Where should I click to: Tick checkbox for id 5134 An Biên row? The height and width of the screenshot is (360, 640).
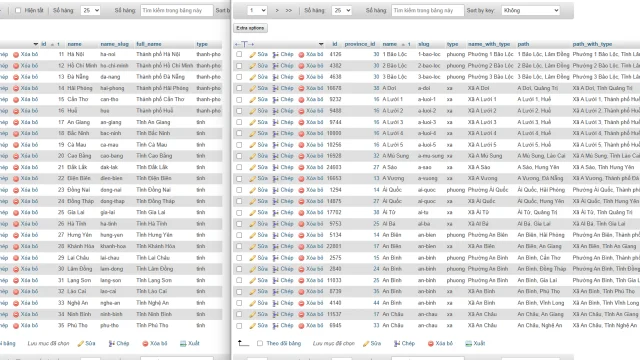[x=239, y=235]
